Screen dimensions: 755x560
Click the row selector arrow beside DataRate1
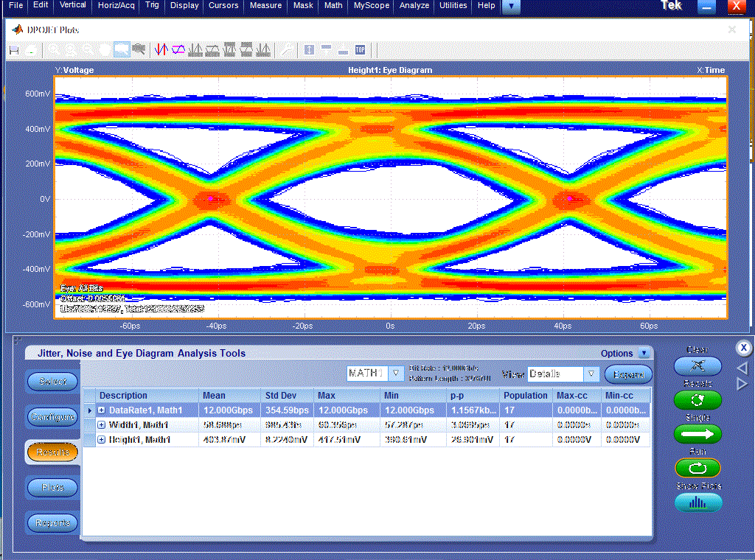click(x=89, y=410)
